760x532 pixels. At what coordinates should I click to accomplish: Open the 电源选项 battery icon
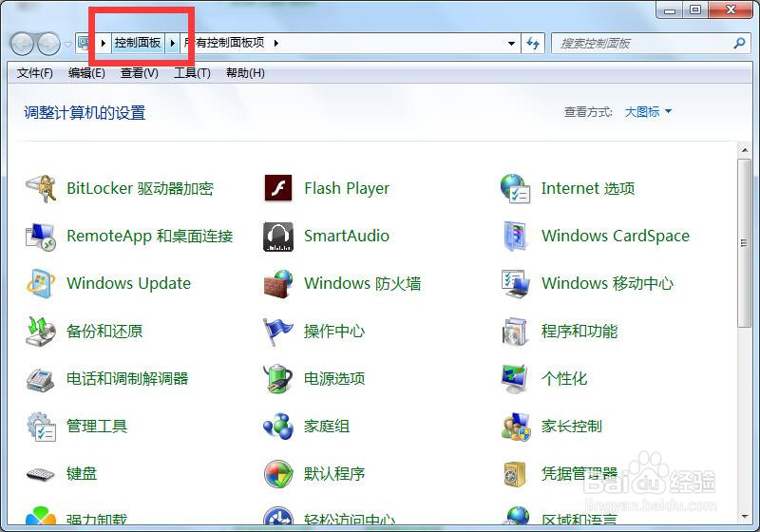(x=278, y=378)
